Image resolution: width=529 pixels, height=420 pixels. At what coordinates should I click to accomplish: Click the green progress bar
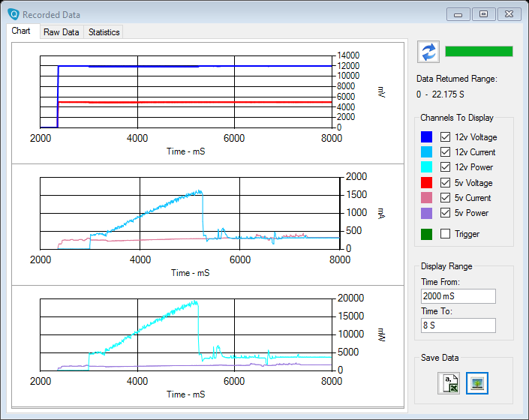[x=479, y=51]
